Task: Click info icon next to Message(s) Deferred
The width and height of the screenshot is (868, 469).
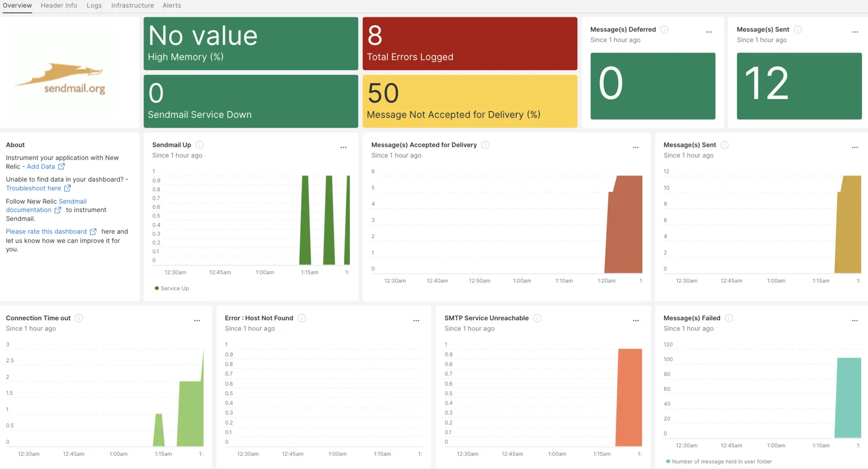Action: [x=664, y=29]
